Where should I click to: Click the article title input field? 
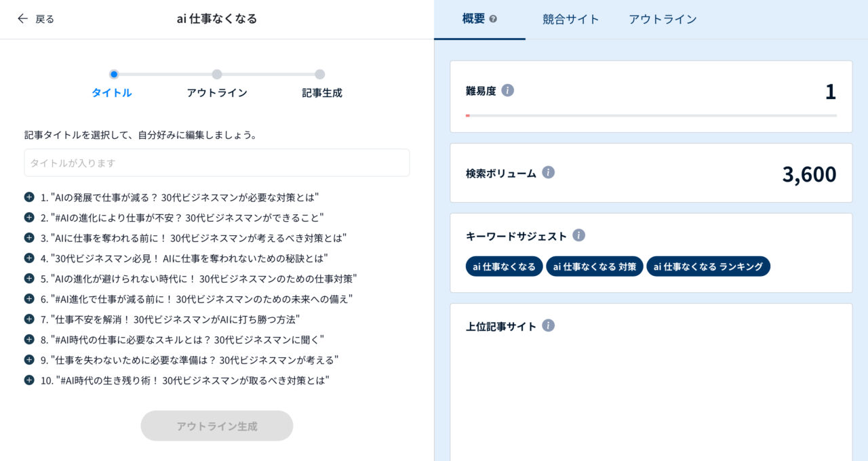pos(216,163)
